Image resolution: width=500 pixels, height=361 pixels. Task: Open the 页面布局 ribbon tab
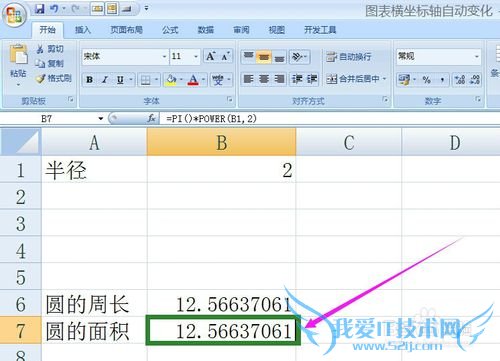click(126, 30)
